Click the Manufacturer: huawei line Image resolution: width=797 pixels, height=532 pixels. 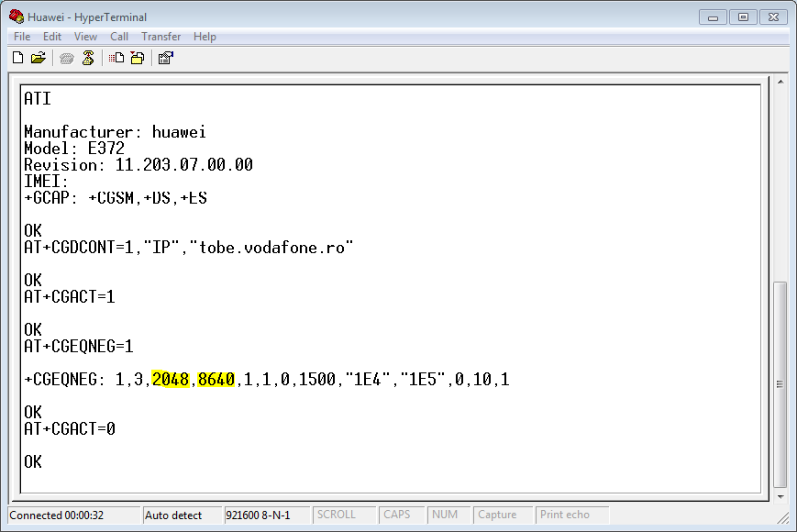(x=115, y=132)
